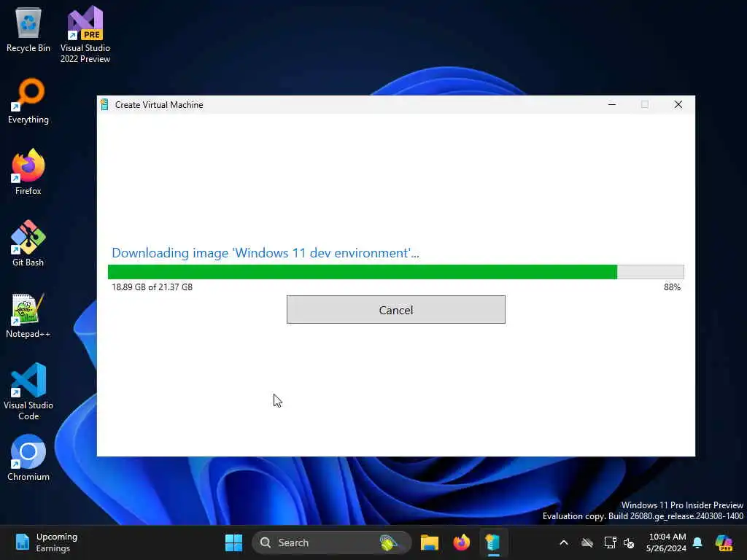Show hidden system tray icons
747x560 pixels.
pyautogui.click(x=564, y=542)
